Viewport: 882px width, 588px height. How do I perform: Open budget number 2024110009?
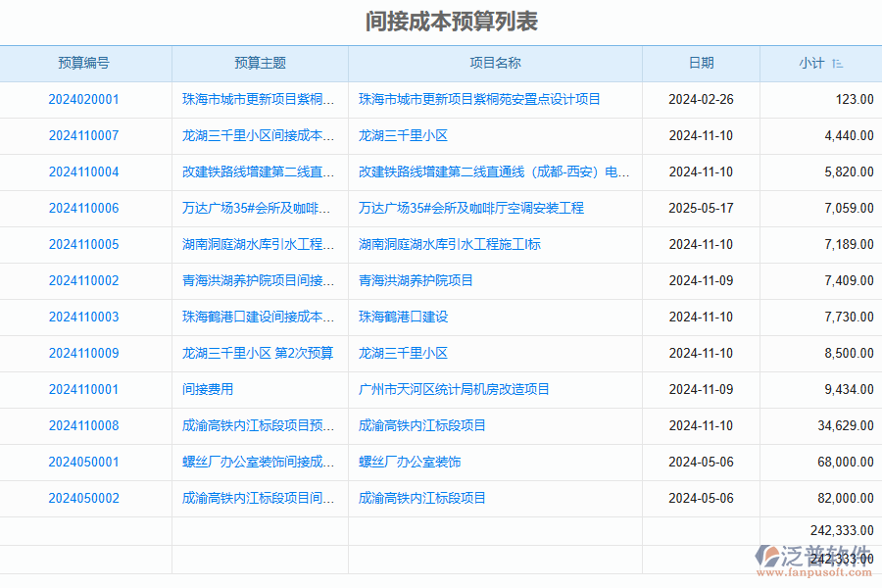[84, 354]
